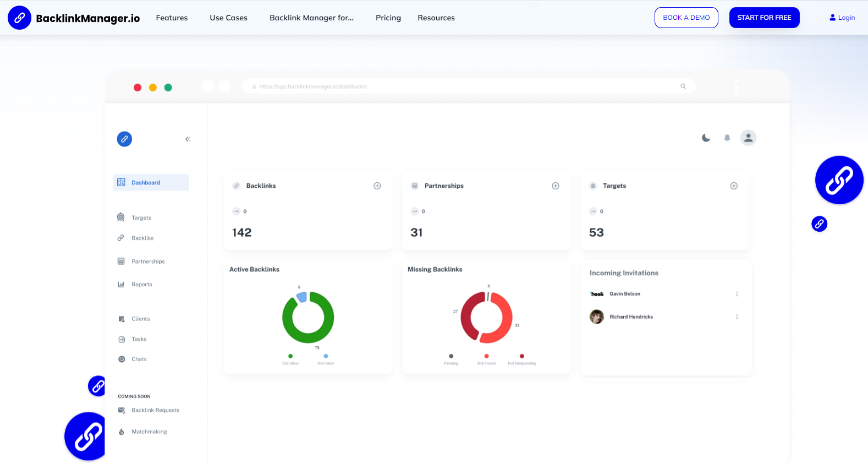Viewport: 868px width, 463px height.
Task: Click the mock browser URL bar
Action: tap(469, 86)
